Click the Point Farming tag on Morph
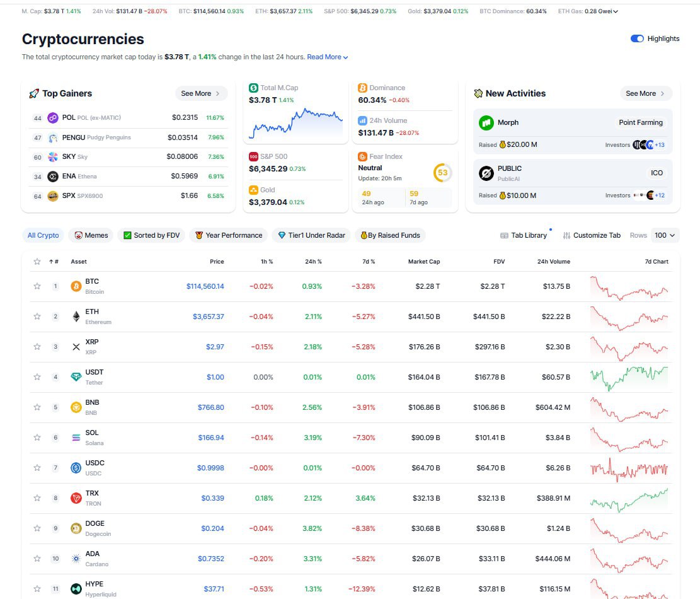Screen dimensions: 700x599 coord(641,122)
